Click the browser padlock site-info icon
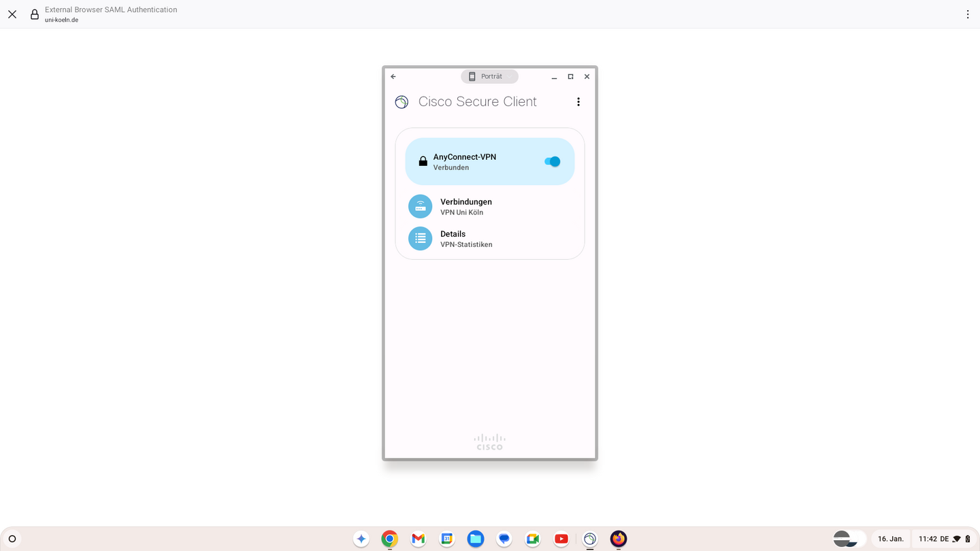Viewport: 980px width, 551px height. [x=35, y=14]
